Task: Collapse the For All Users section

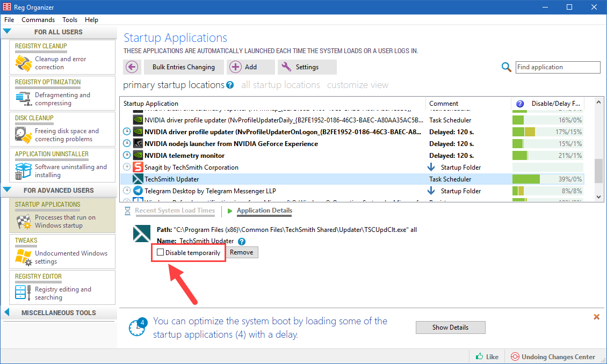Action: (7, 32)
